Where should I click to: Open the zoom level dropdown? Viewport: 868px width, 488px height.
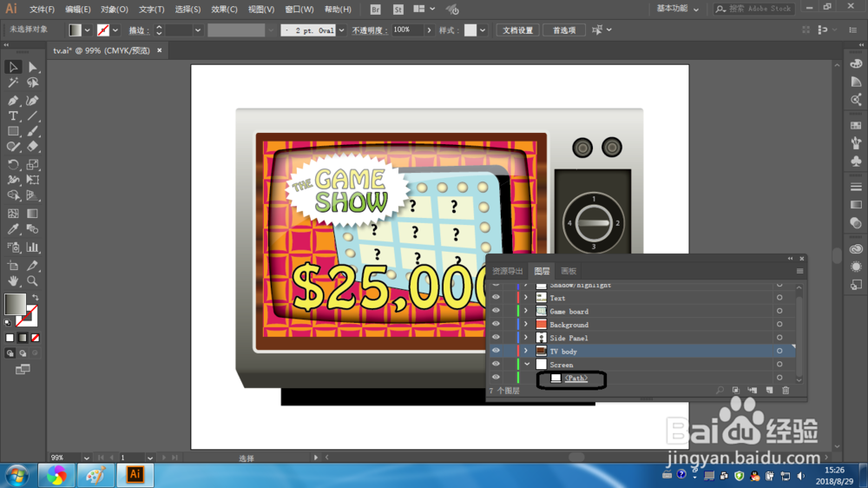(86, 458)
